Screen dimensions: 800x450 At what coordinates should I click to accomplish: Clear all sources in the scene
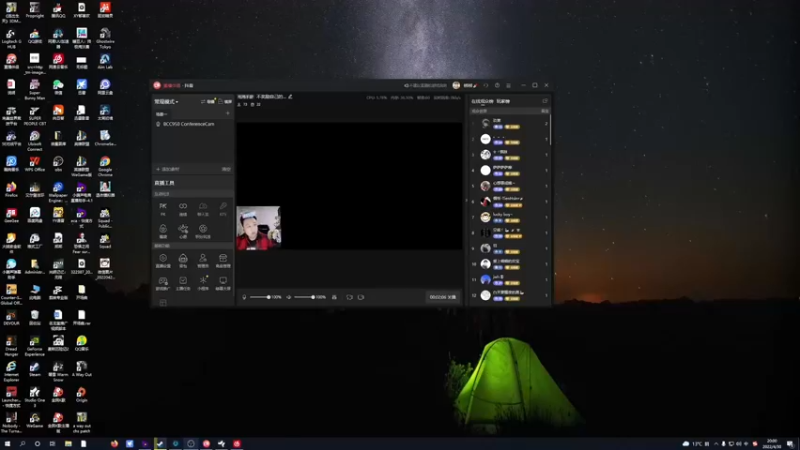pyautogui.click(x=226, y=169)
